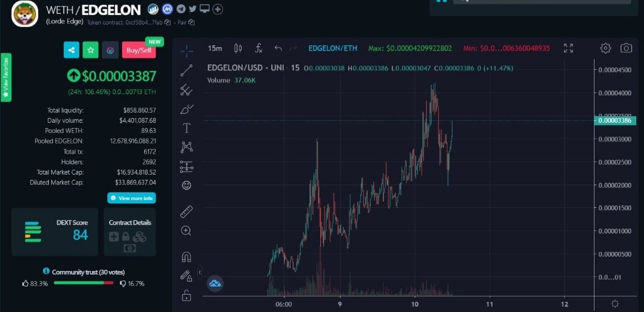Toggle magnet mode
The height and width of the screenshot is (312, 644).
(187, 257)
